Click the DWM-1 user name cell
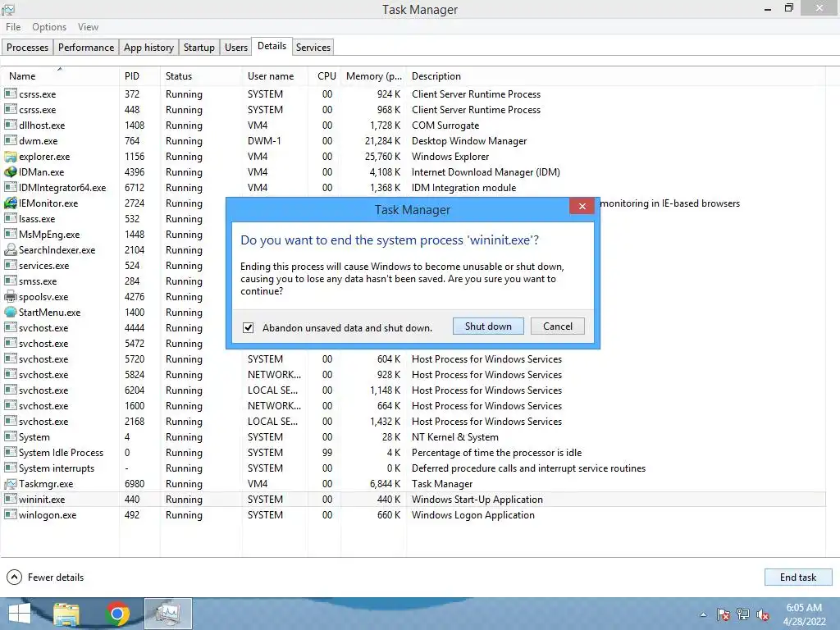 (x=264, y=141)
